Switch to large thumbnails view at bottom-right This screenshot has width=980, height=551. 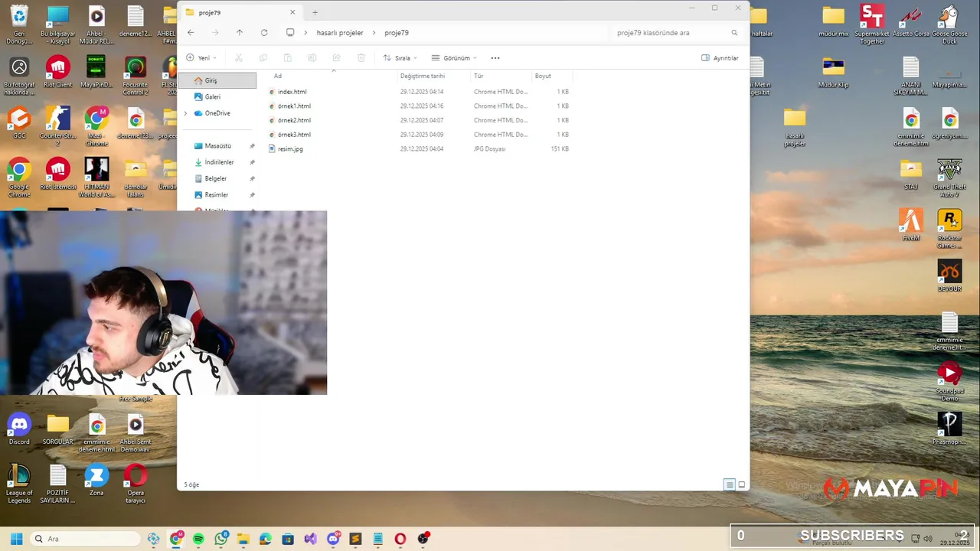(741, 484)
